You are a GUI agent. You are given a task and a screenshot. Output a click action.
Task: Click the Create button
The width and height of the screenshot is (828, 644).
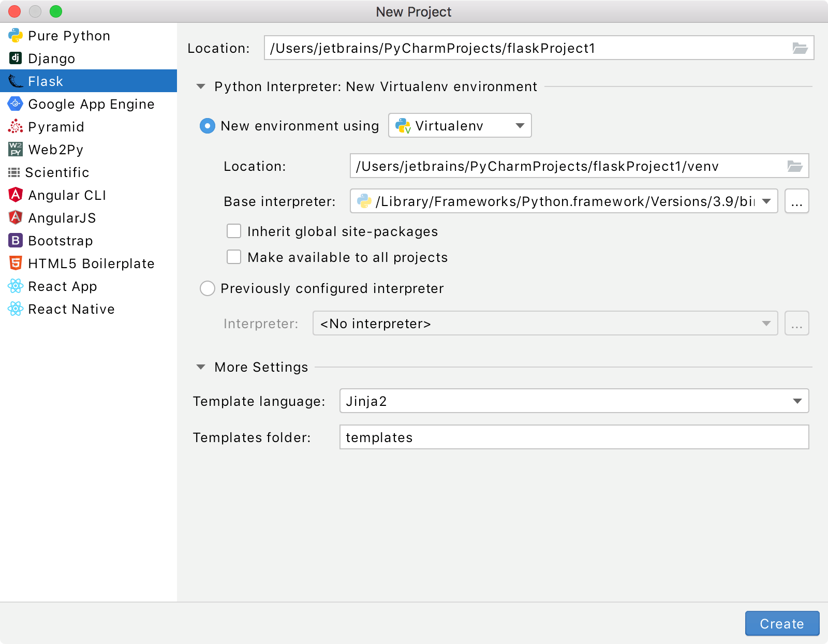[781, 623]
